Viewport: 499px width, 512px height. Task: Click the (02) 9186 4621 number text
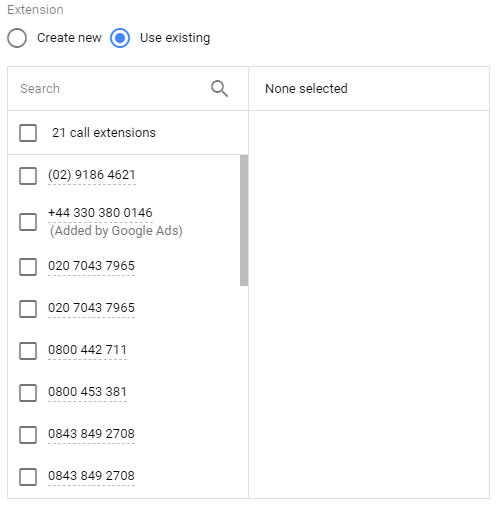92,175
